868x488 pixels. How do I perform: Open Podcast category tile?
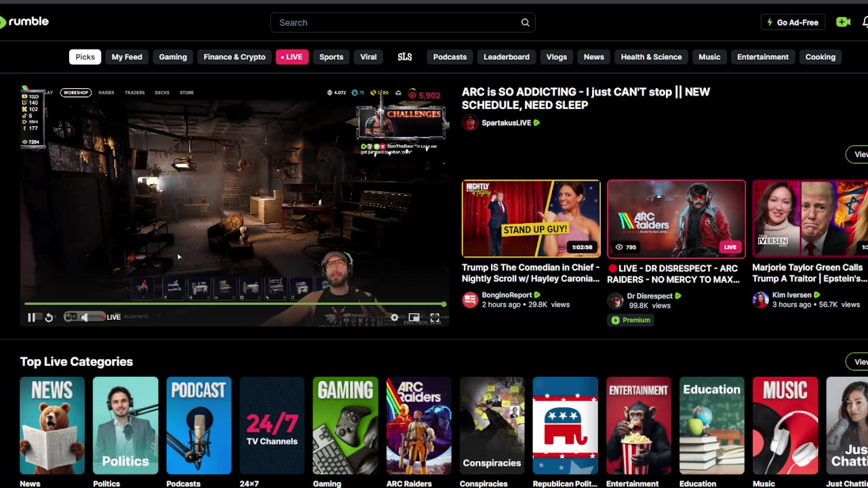199,426
